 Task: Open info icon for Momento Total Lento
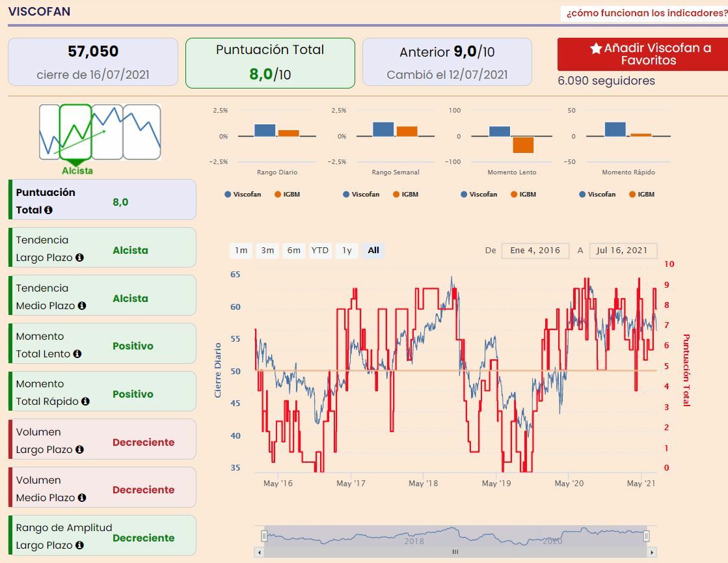(x=77, y=354)
